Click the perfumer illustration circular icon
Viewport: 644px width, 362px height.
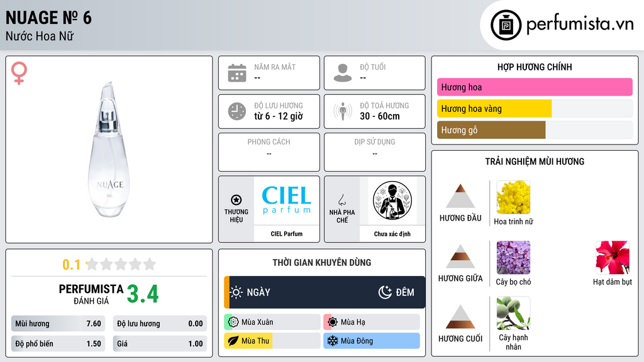click(392, 200)
